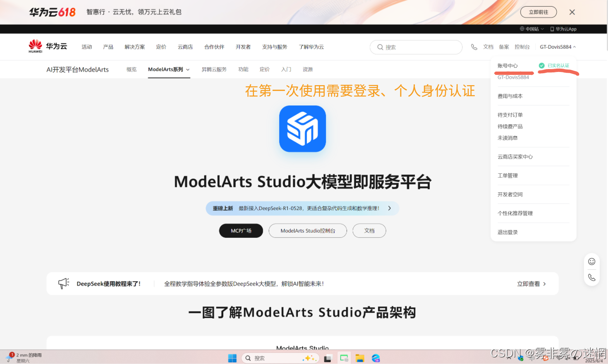Open the 中国站 region selector
The width and height of the screenshot is (608, 364).
click(532, 29)
